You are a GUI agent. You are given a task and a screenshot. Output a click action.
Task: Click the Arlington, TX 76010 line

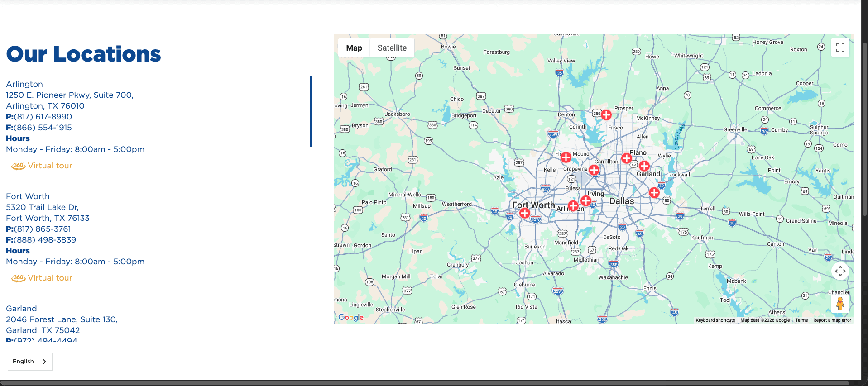coord(45,106)
